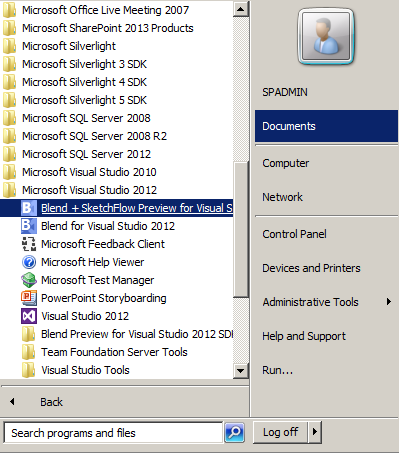This screenshot has height=453, width=399.
Task: Open Control Panel
Action: pos(326,234)
